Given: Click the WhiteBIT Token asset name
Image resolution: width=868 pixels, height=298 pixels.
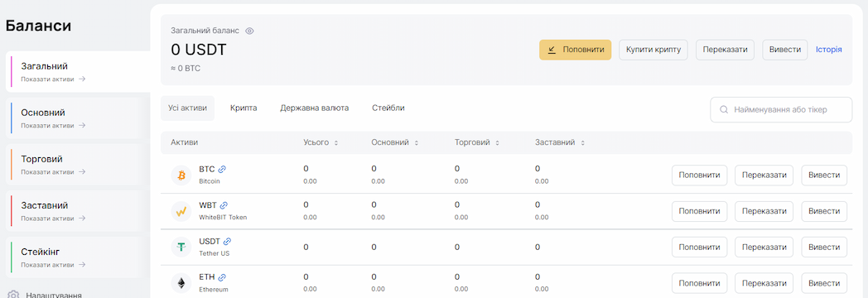Looking at the screenshot, I should [x=223, y=217].
